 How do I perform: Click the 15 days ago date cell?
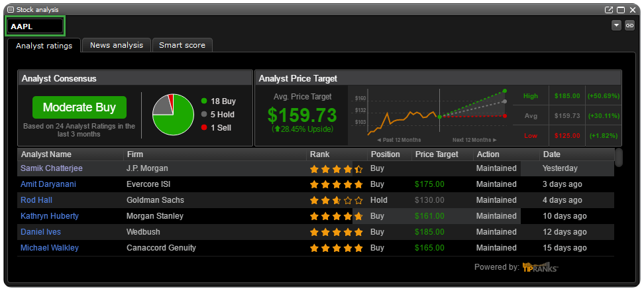pos(564,248)
